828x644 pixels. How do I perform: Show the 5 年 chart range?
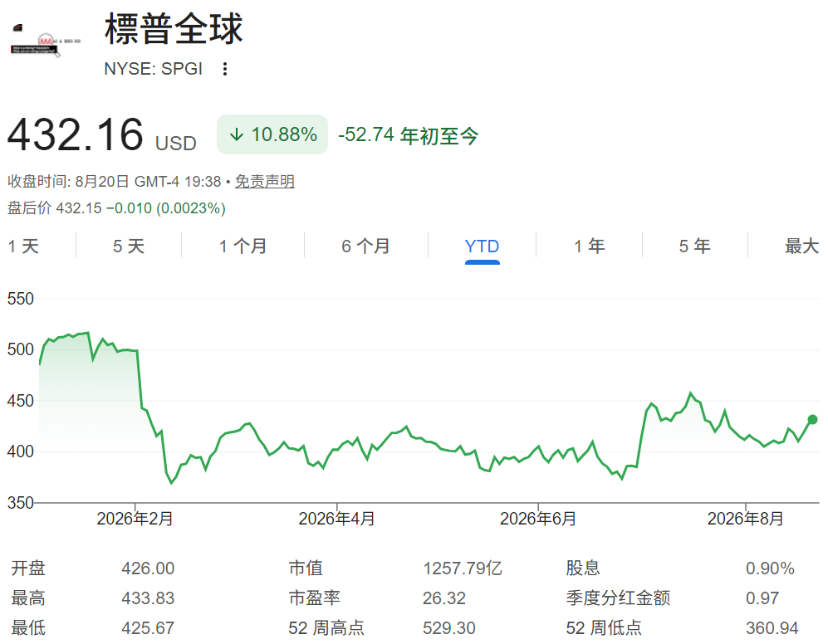pyautogui.click(x=694, y=246)
